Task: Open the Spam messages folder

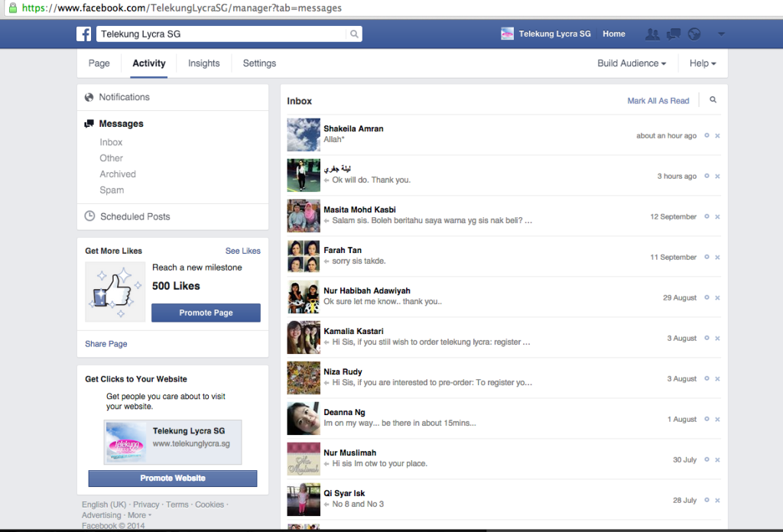Action: (112, 190)
